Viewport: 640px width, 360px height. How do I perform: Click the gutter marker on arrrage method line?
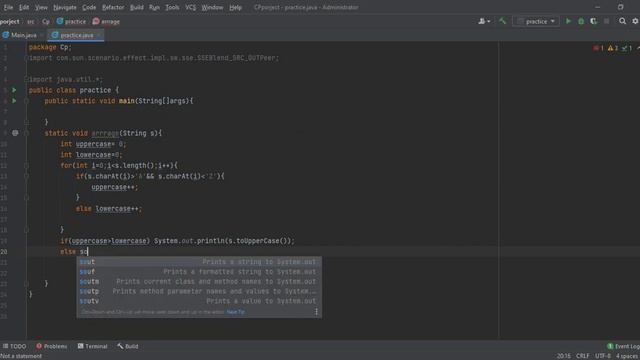click(x=15, y=133)
